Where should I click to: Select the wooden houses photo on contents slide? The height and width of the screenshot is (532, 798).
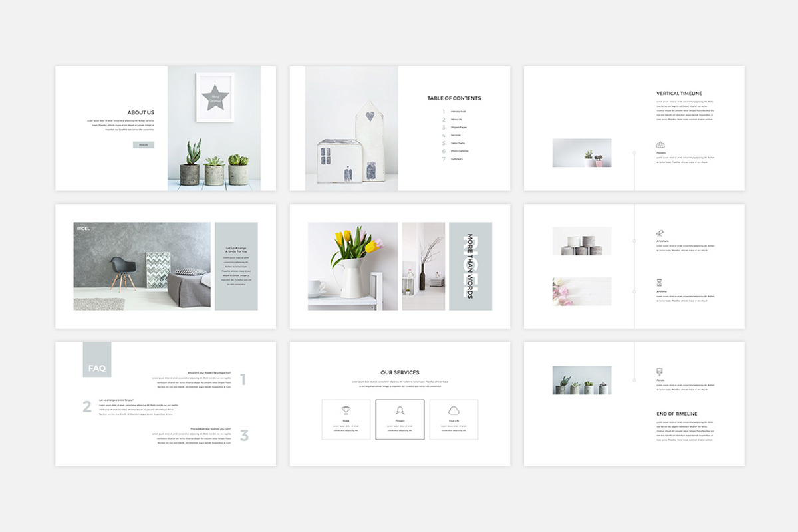pyautogui.click(x=352, y=128)
